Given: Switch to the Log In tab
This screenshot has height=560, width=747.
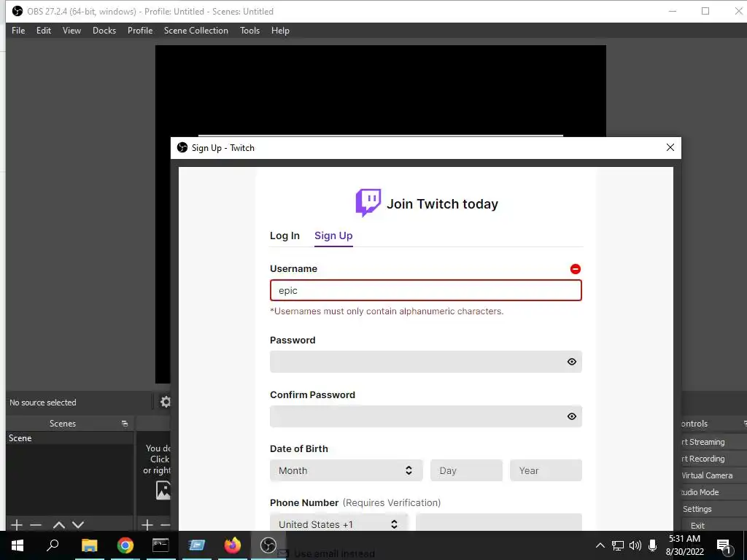Looking at the screenshot, I should [285, 236].
